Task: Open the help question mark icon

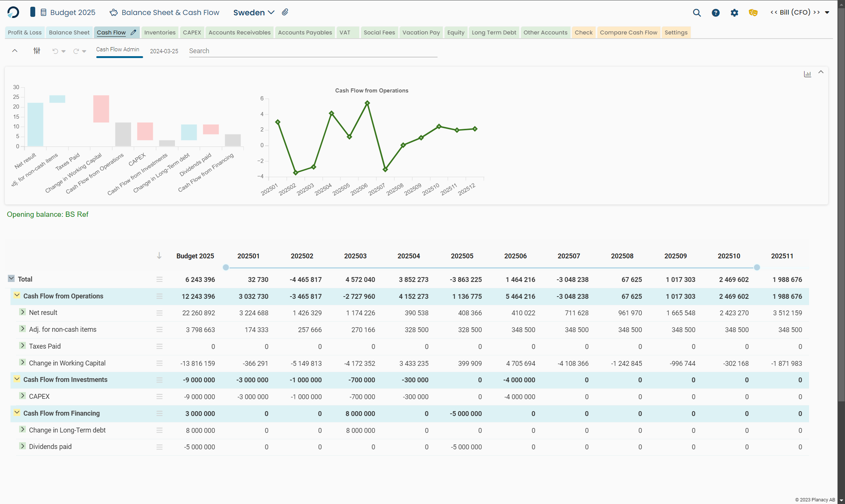Action: coord(715,13)
